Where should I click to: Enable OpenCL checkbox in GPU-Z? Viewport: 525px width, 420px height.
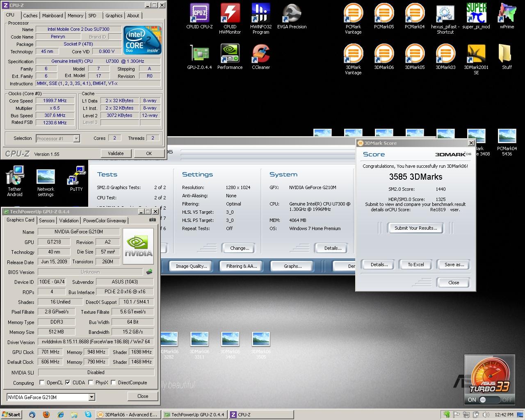42,383
